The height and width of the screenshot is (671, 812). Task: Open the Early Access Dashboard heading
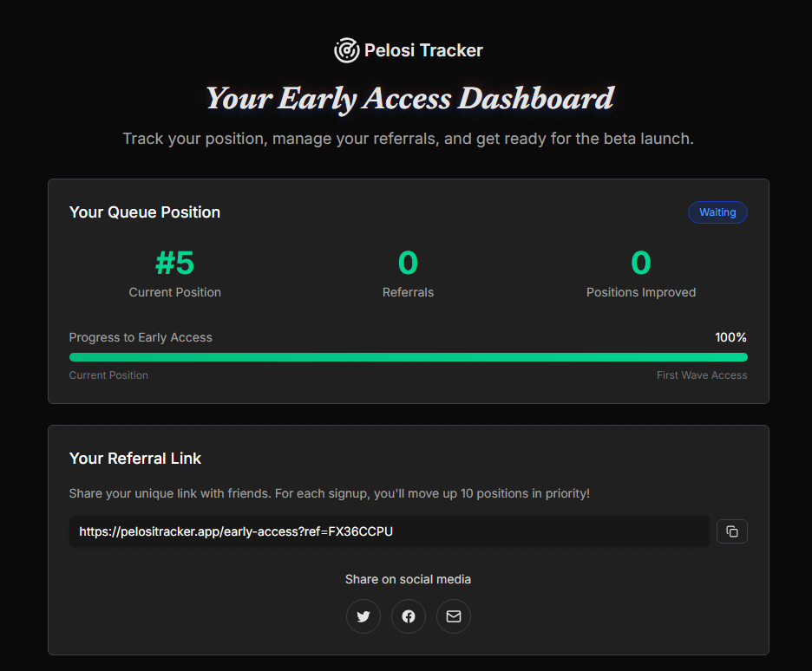[408, 98]
